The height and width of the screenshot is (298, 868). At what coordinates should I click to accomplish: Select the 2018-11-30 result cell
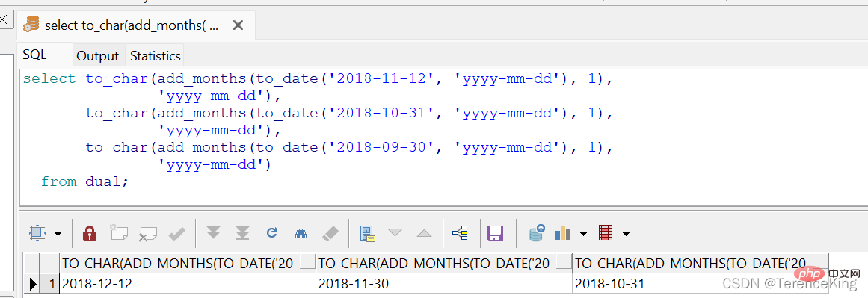[444, 284]
